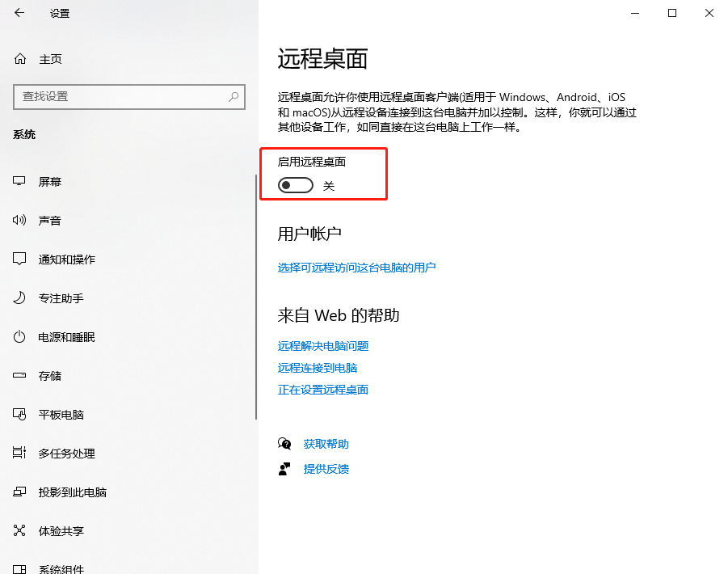
Task: Focus the 查找设置 search box
Action: tap(129, 96)
